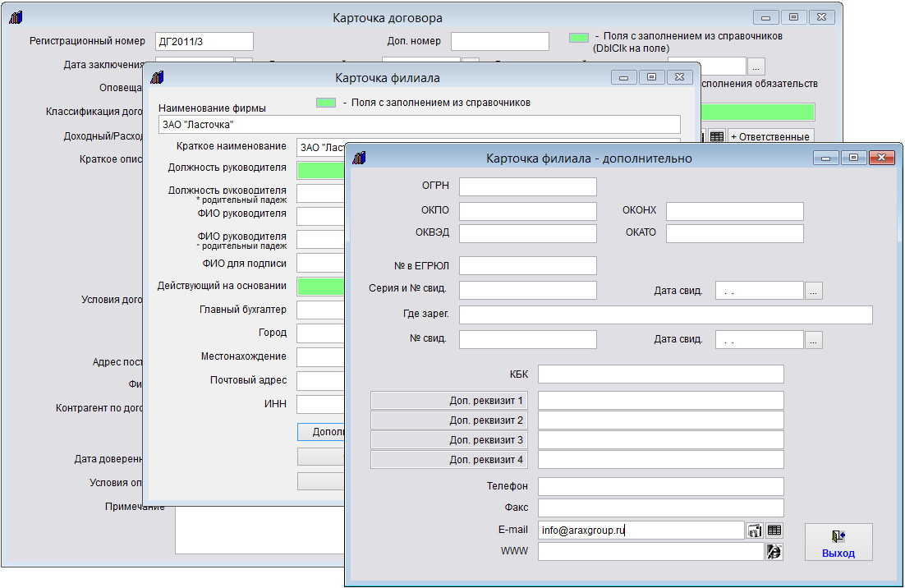Click green Действующий на основании lookup field
This screenshot has width=905, height=588.
point(320,287)
